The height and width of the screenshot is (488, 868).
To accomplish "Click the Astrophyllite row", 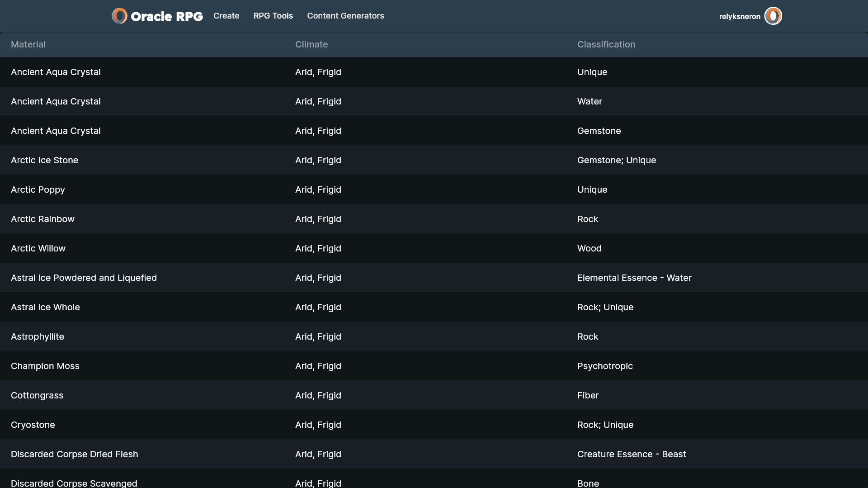I will [x=38, y=336].
